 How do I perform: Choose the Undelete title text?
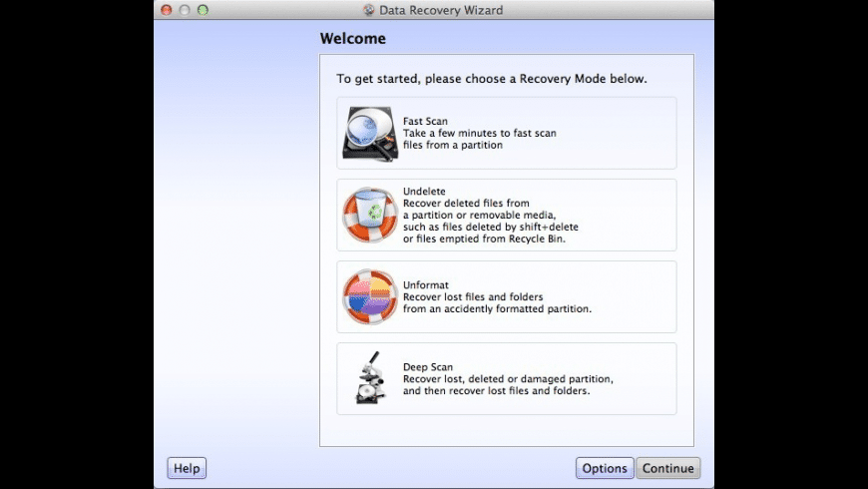coord(424,191)
